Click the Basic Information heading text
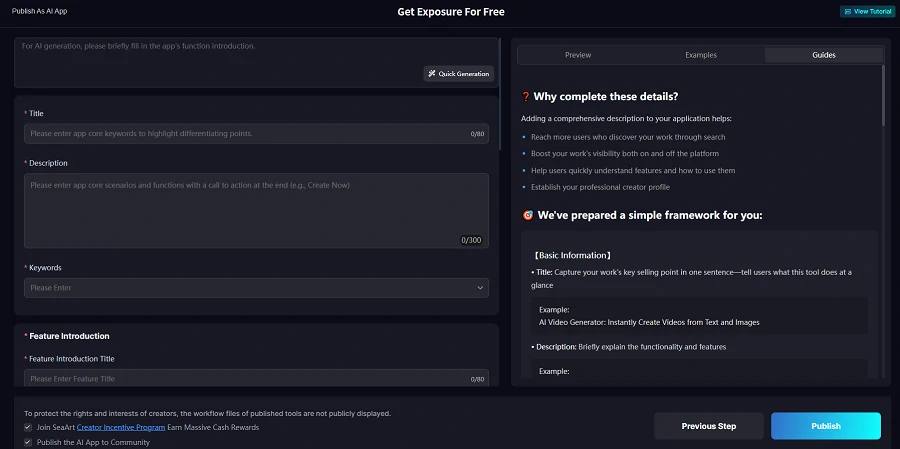Image resolution: width=900 pixels, height=449 pixels. click(572, 256)
